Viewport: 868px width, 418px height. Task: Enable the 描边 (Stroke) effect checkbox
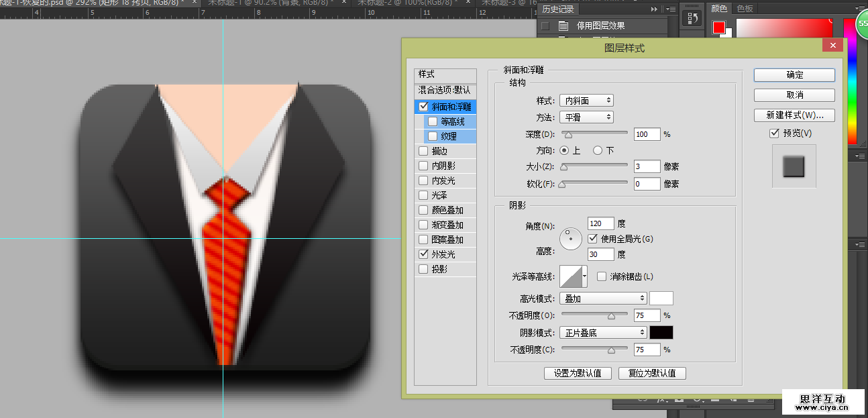(x=423, y=151)
